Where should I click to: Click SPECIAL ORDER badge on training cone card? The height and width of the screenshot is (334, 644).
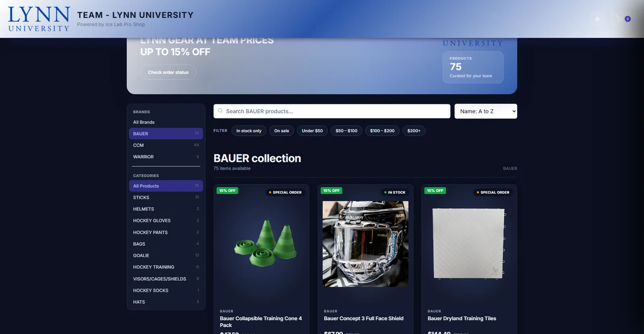285,193
